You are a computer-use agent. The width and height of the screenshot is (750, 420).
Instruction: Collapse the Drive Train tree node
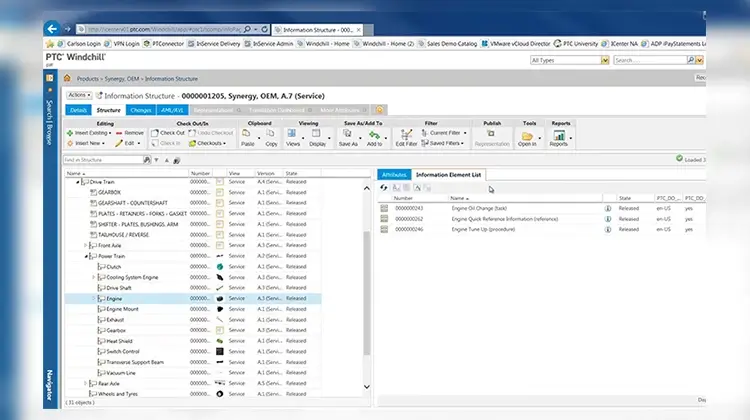[x=77, y=182]
